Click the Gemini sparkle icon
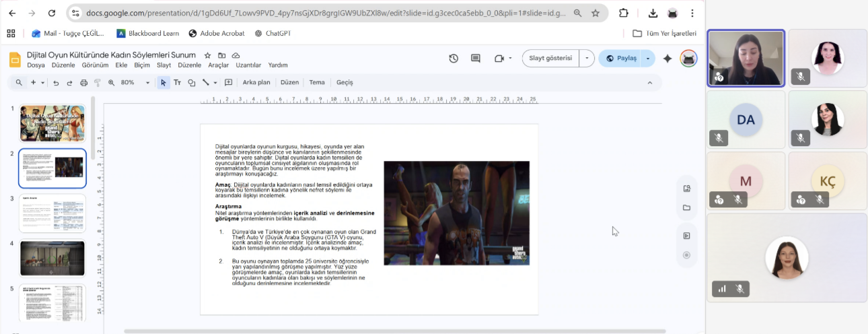The width and height of the screenshot is (868, 334). (x=667, y=59)
